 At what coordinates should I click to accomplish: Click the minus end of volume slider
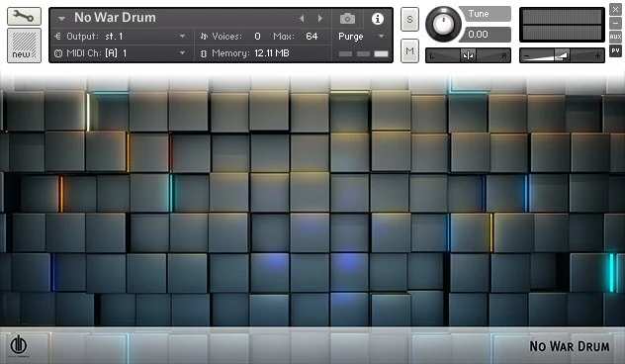[x=526, y=55]
